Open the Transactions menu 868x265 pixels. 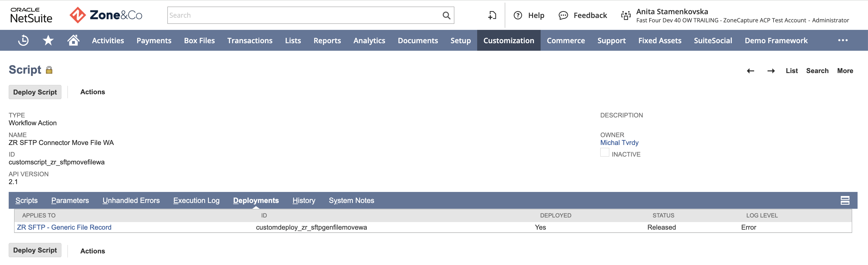point(250,41)
